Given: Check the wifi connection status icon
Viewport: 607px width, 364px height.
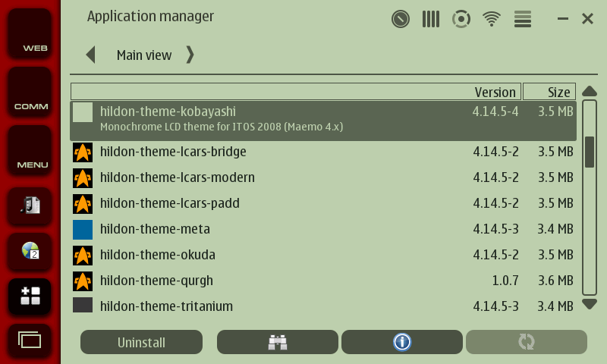Looking at the screenshot, I should pyautogui.click(x=492, y=18).
